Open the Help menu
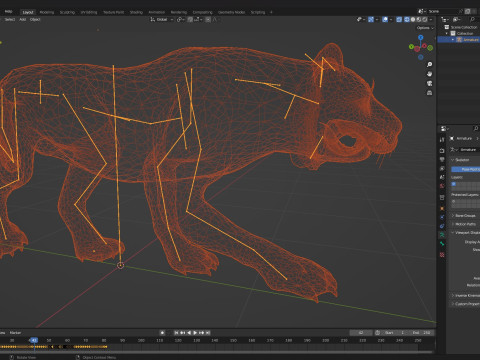The width and height of the screenshot is (480, 360). coord(8,11)
